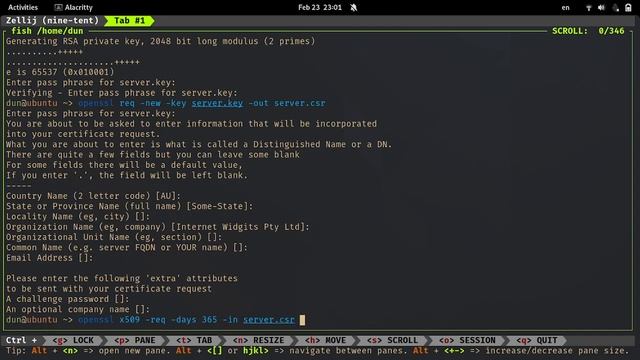The height and width of the screenshot is (360, 640).
Task: Click the 'Generating RSA private key' line
Action: (x=160, y=41)
